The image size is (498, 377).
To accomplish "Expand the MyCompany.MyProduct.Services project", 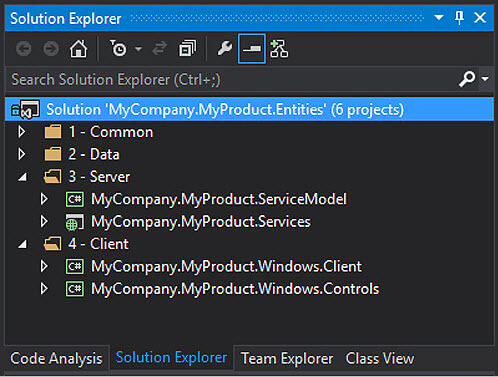I will click(44, 221).
